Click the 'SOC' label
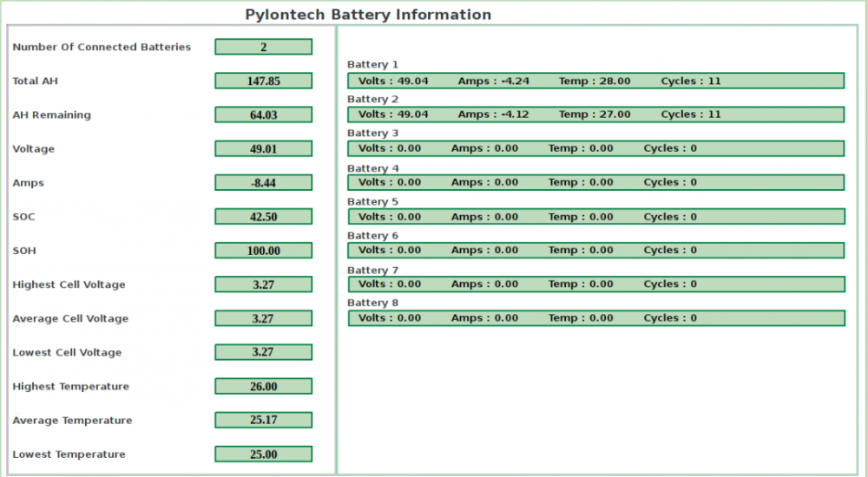This screenshot has width=868, height=477. click(23, 217)
